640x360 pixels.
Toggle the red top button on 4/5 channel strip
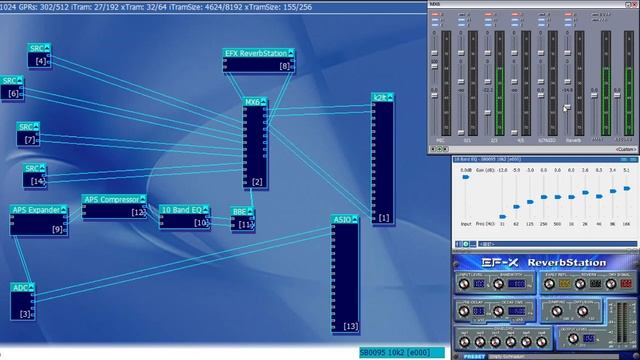tap(514, 14)
